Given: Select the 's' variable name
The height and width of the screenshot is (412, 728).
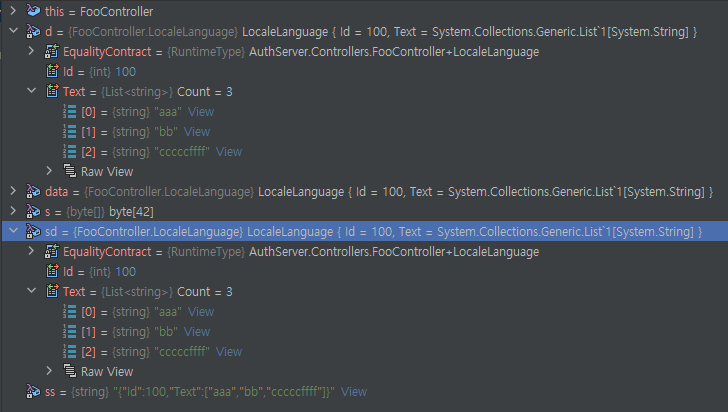Looking at the screenshot, I should coord(47,212).
